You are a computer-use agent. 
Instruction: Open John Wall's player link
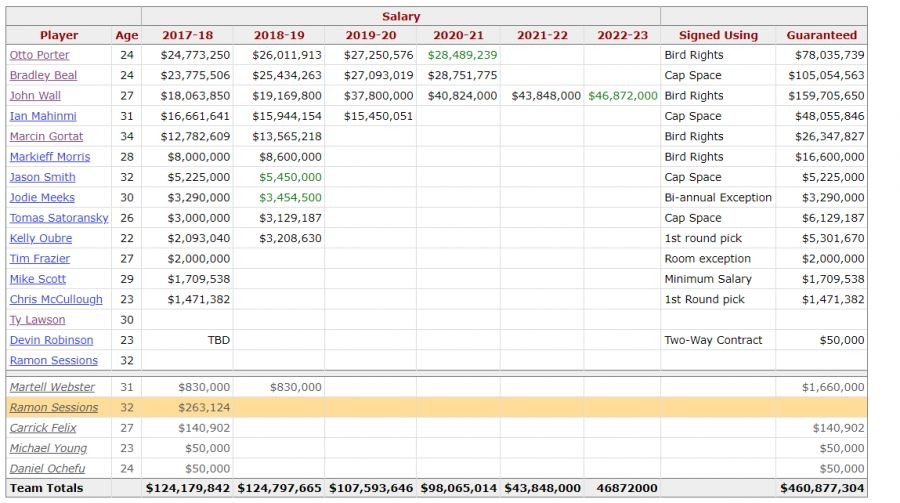pos(36,96)
